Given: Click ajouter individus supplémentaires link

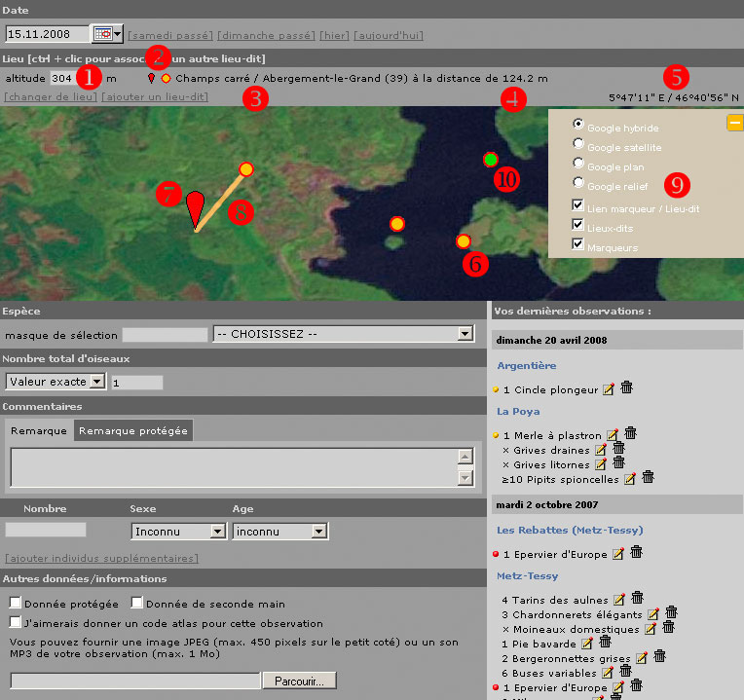Looking at the screenshot, I should tap(101, 558).
